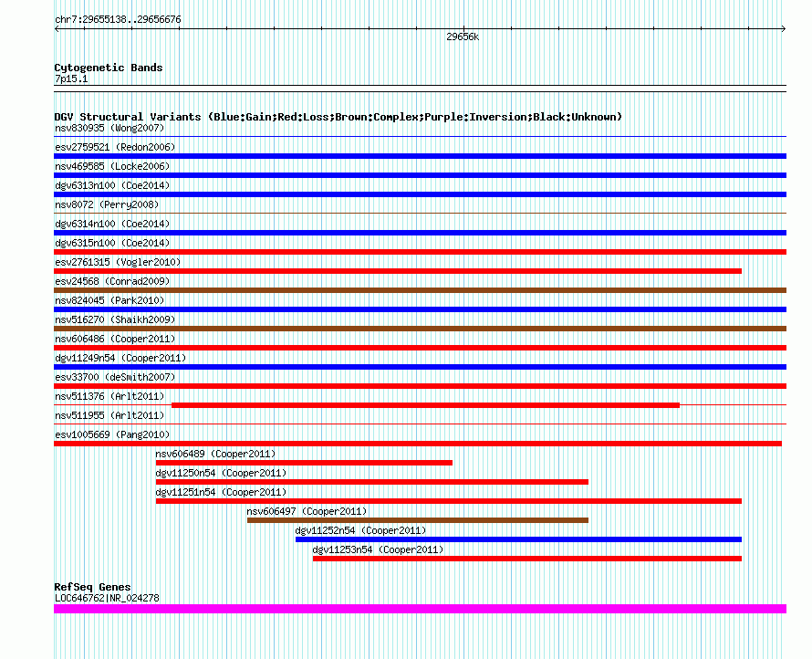Open the dgv11250n54 (Cooper2011) variant label

221,473
